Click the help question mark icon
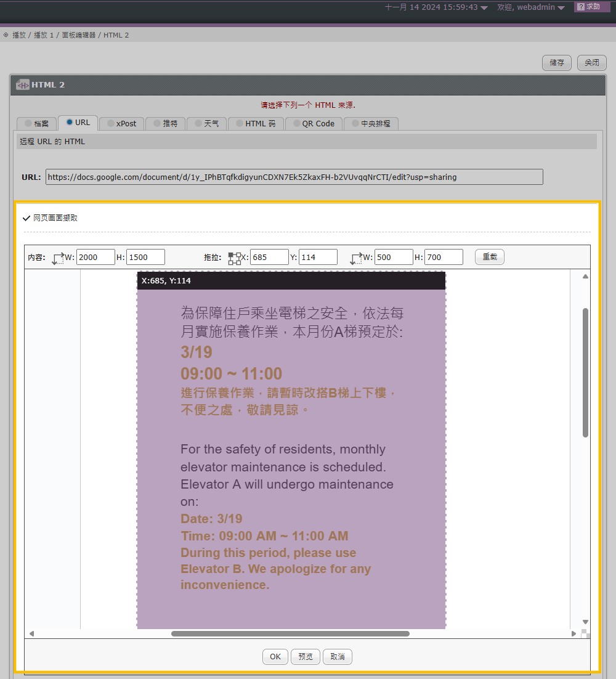The image size is (616, 679). coord(581,7)
